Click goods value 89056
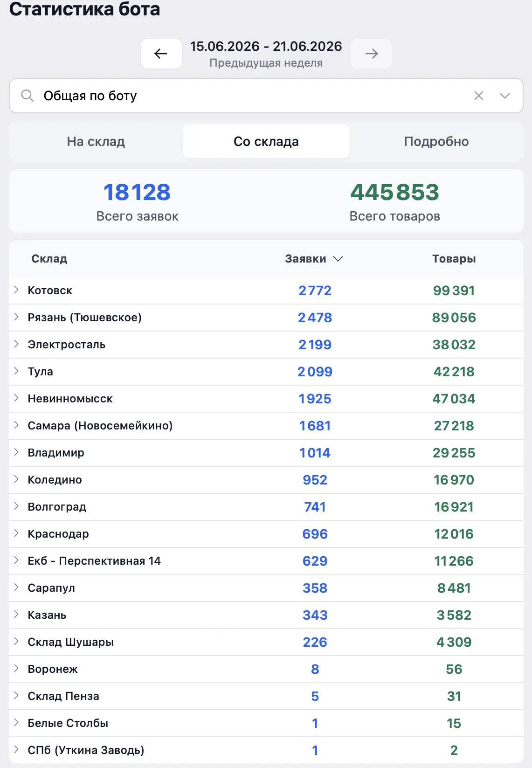This screenshot has height=768, width=532. point(454,318)
